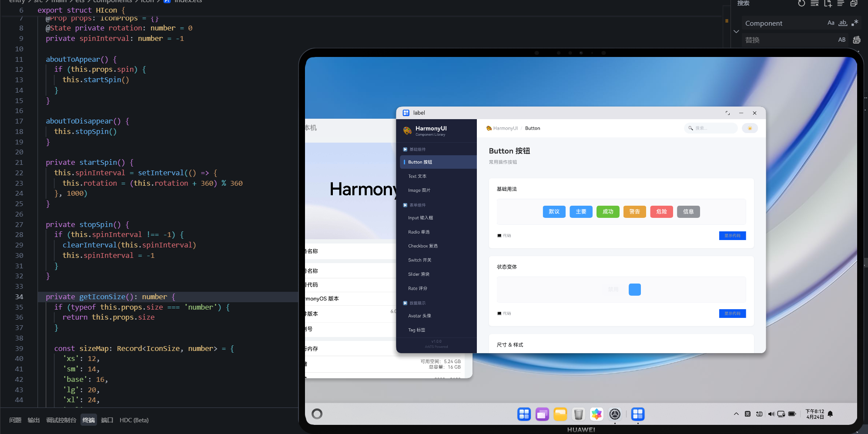Click the circular home button in tablet taskbar
This screenshot has height=434, width=868.
coord(317,414)
